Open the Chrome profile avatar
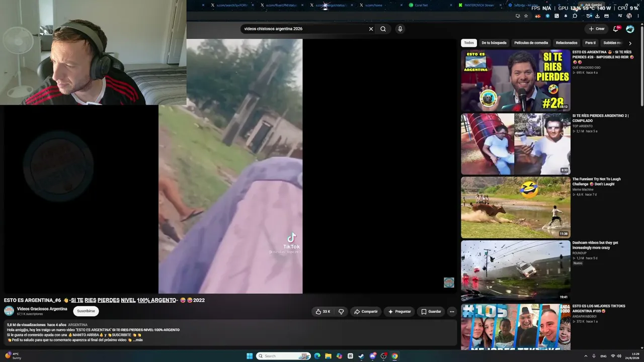This screenshot has height=362, width=644. (x=629, y=16)
